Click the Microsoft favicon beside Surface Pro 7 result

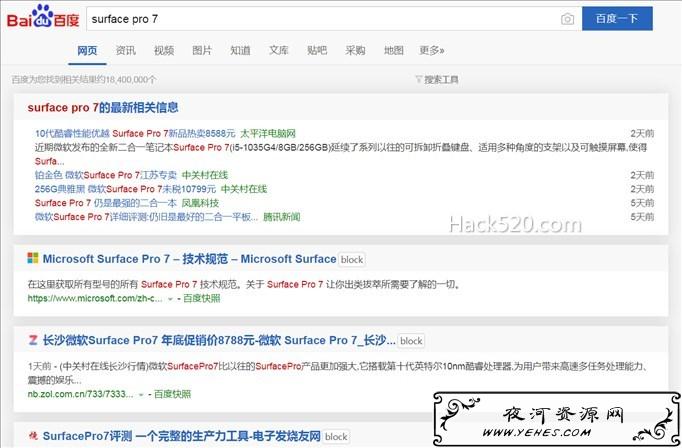click(33, 258)
